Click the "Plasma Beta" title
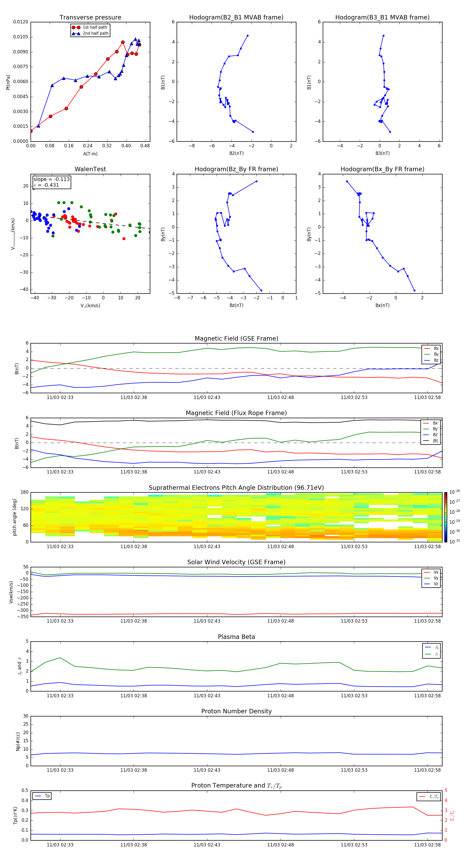 [236, 637]
